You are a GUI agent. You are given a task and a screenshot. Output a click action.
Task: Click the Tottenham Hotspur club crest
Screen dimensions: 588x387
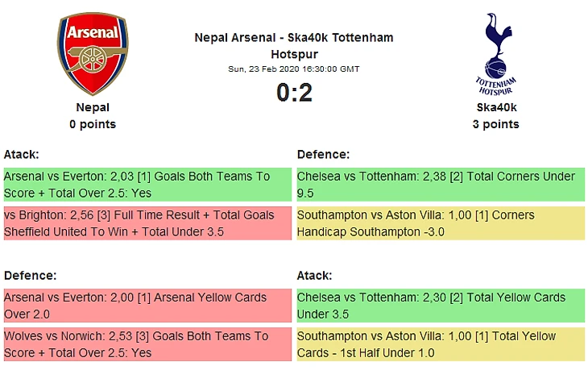pyautogui.click(x=495, y=54)
